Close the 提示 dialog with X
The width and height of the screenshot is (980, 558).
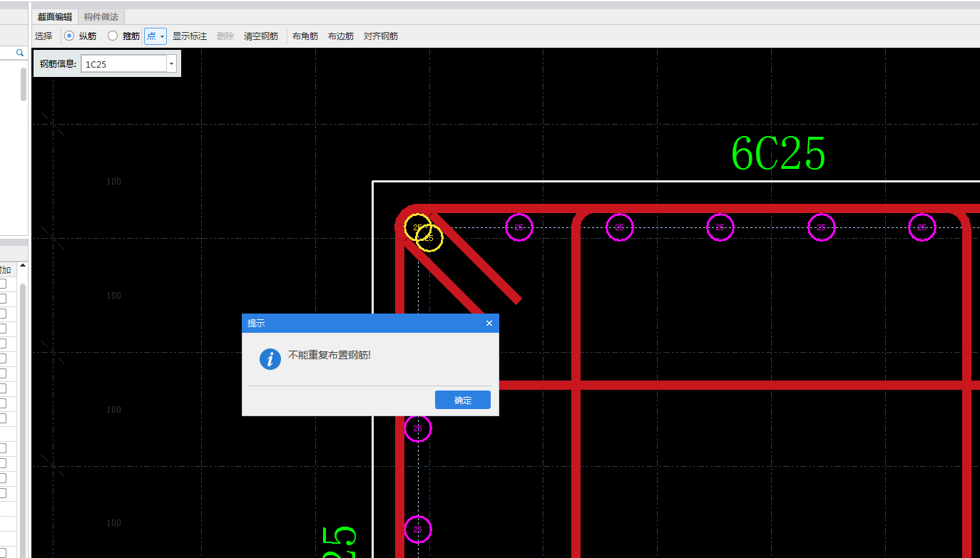[x=489, y=324]
